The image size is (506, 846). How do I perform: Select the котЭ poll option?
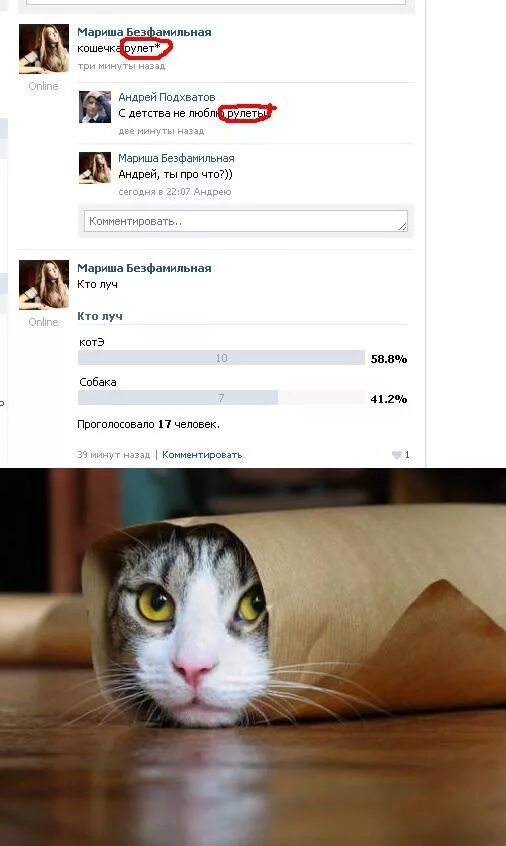[x=92, y=343]
